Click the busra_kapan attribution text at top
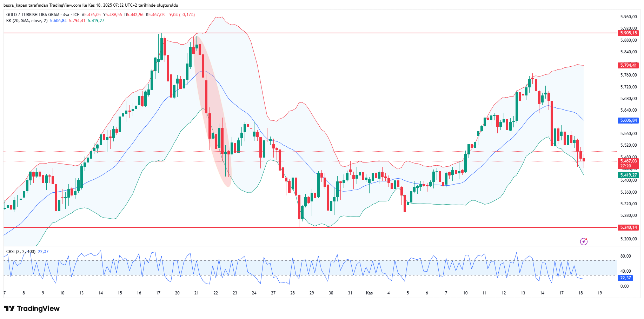 (x=91, y=5)
